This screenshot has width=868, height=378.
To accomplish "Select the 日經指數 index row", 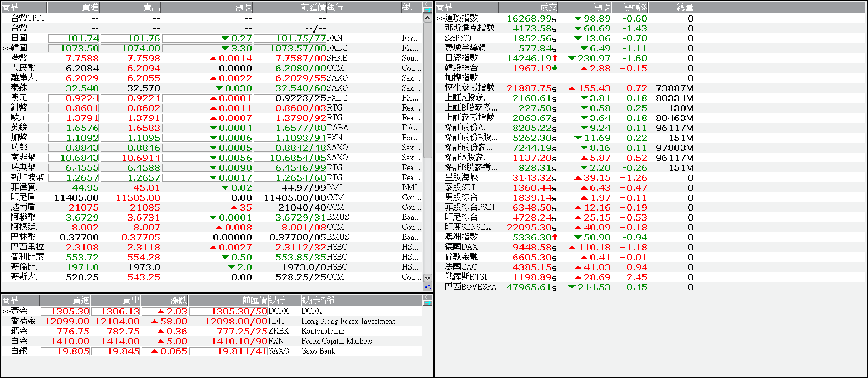I will click(x=651, y=58).
